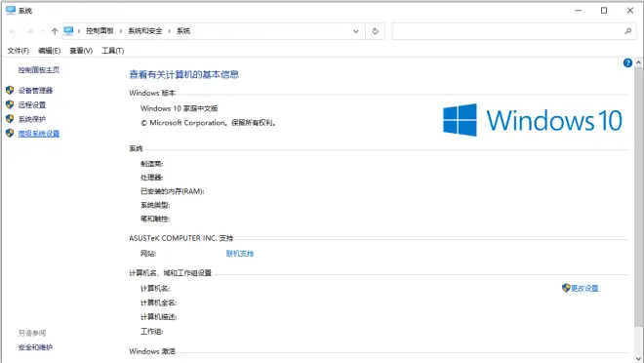Open 设备管理器 link
The height and width of the screenshot is (363, 644).
point(35,91)
